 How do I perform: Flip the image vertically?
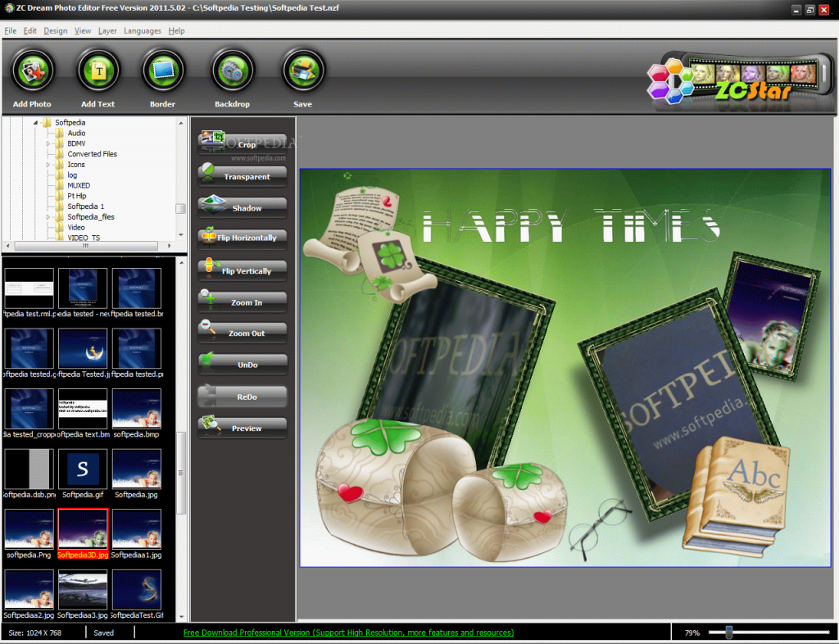pyautogui.click(x=243, y=270)
